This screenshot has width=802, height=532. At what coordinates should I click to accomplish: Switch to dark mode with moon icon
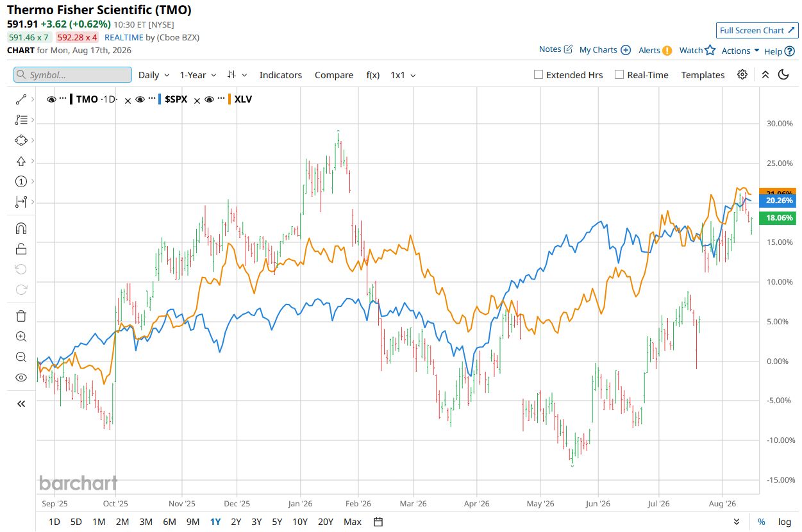tap(783, 74)
